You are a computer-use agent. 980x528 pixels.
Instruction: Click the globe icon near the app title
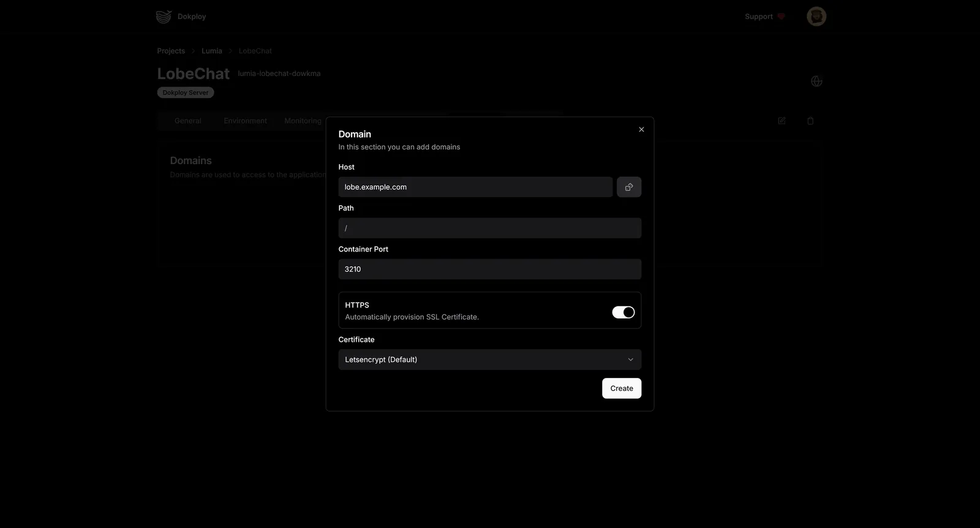point(816,81)
